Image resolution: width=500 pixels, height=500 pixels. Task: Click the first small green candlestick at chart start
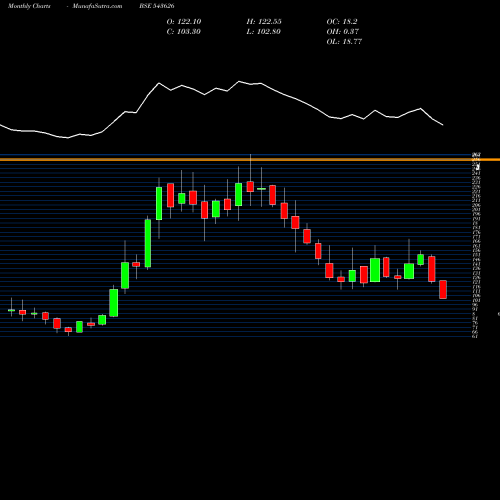(x=11, y=310)
